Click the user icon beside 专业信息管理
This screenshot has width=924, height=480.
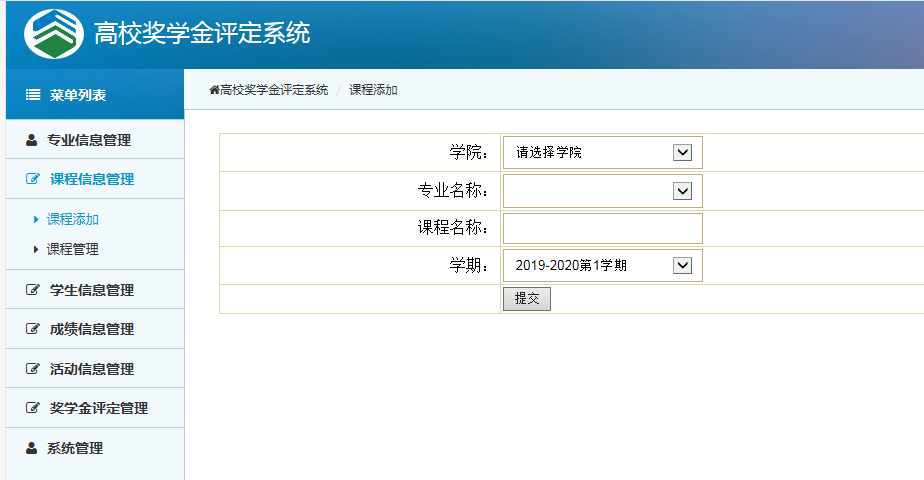click(x=31, y=140)
